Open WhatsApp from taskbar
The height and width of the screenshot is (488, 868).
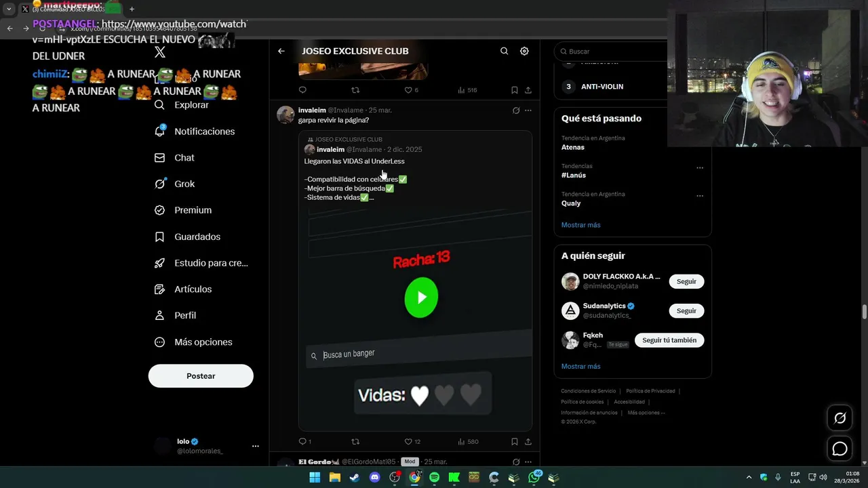pos(534,477)
